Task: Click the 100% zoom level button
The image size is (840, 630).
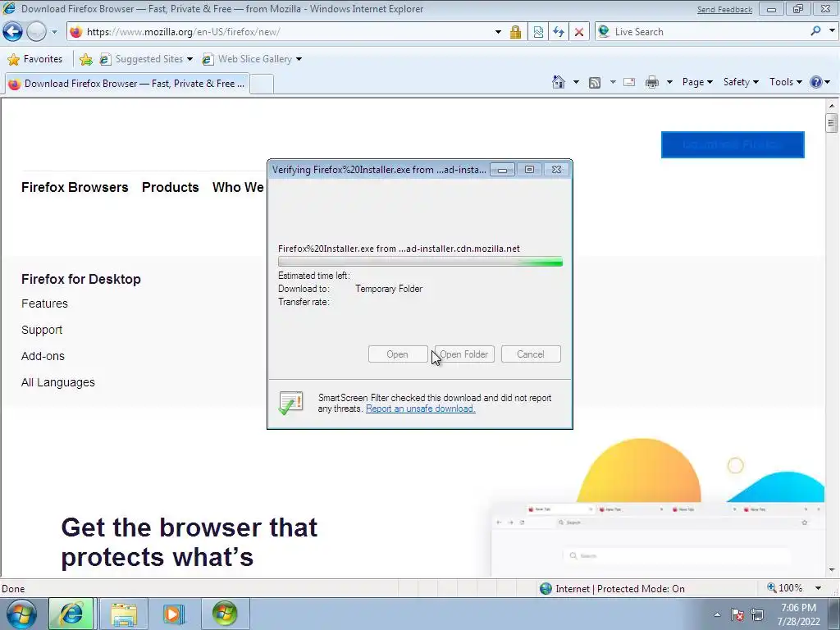Action: 785,588
